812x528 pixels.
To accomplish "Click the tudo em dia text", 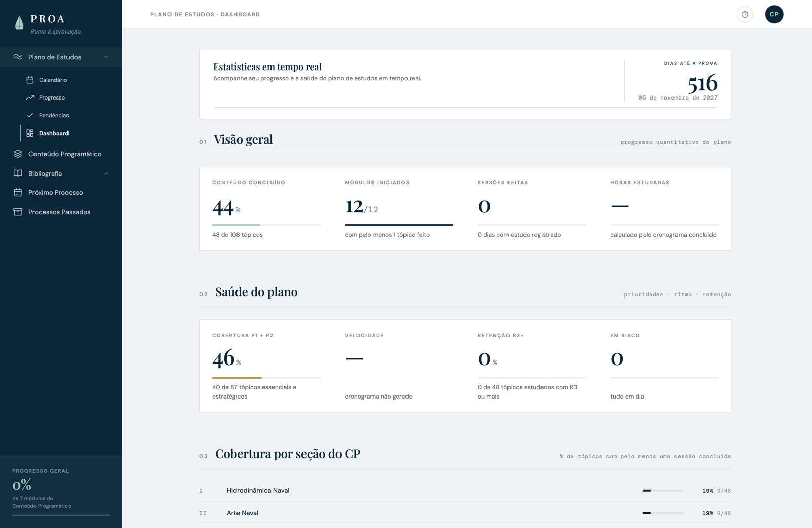I will pos(627,397).
